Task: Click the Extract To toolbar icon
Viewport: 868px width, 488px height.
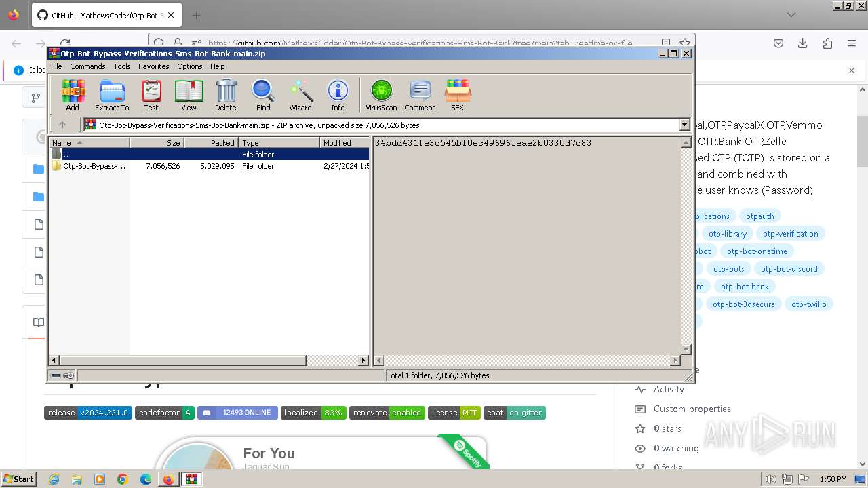Action: 112,95
